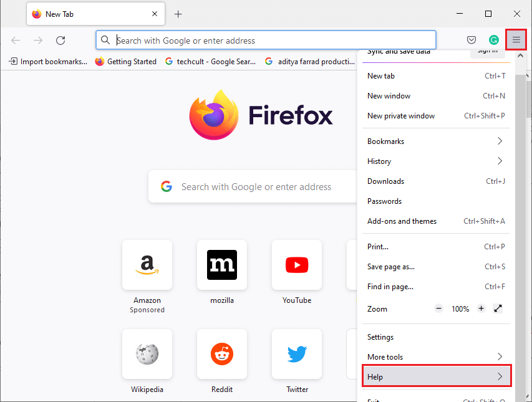The width and height of the screenshot is (532, 402).
Task: Open Passwords from the menu
Action: tap(436, 201)
